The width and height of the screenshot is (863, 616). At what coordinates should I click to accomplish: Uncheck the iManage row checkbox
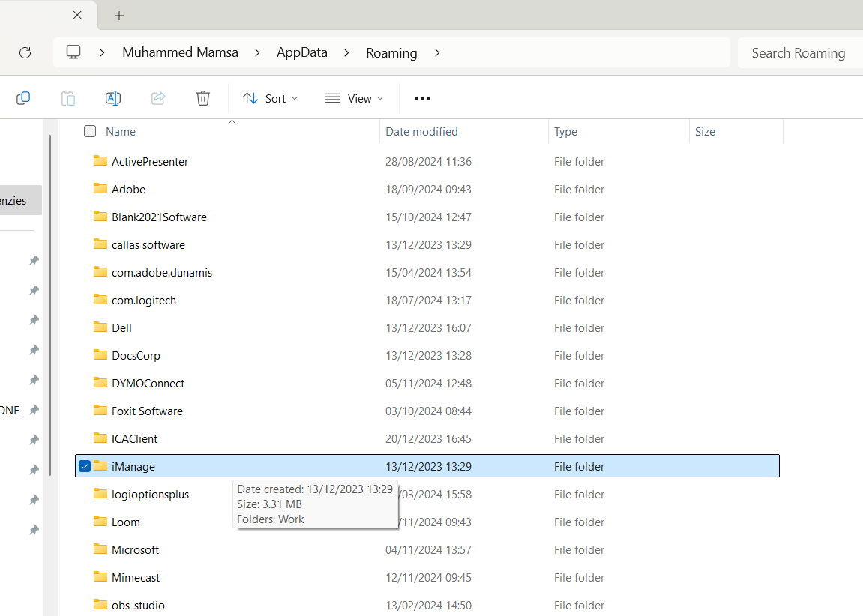point(85,465)
